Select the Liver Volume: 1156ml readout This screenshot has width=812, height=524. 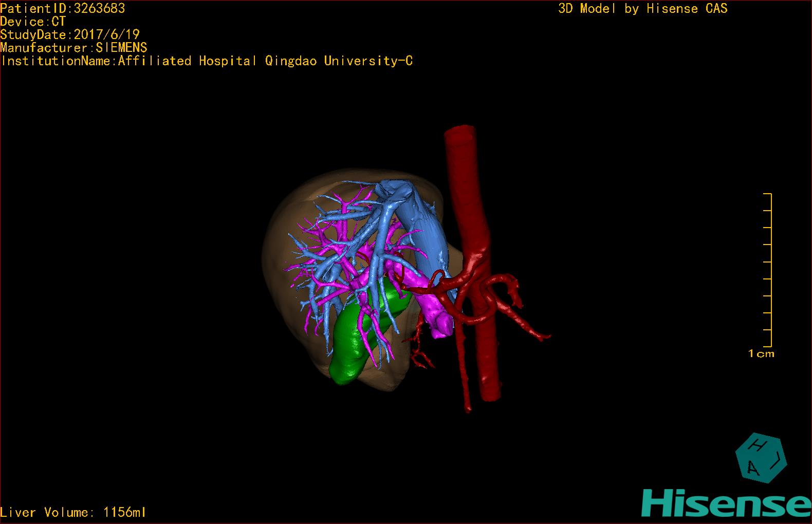click(73, 512)
